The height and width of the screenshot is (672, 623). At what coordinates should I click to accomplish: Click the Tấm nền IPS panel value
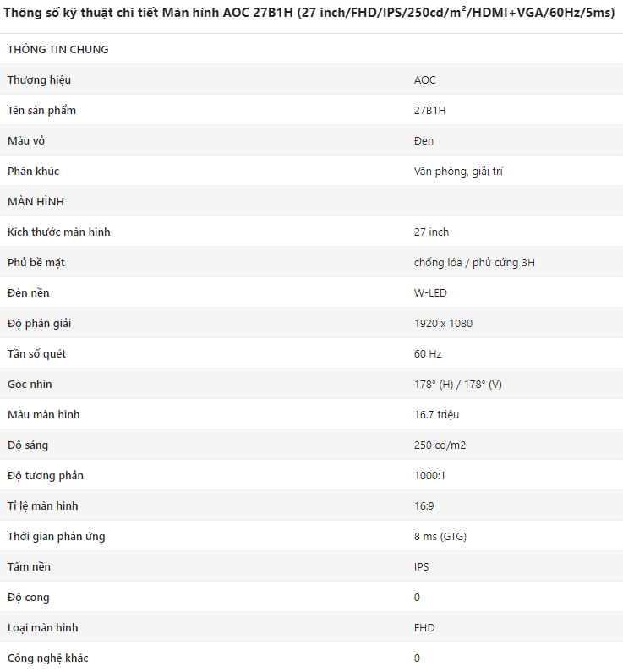(421, 566)
